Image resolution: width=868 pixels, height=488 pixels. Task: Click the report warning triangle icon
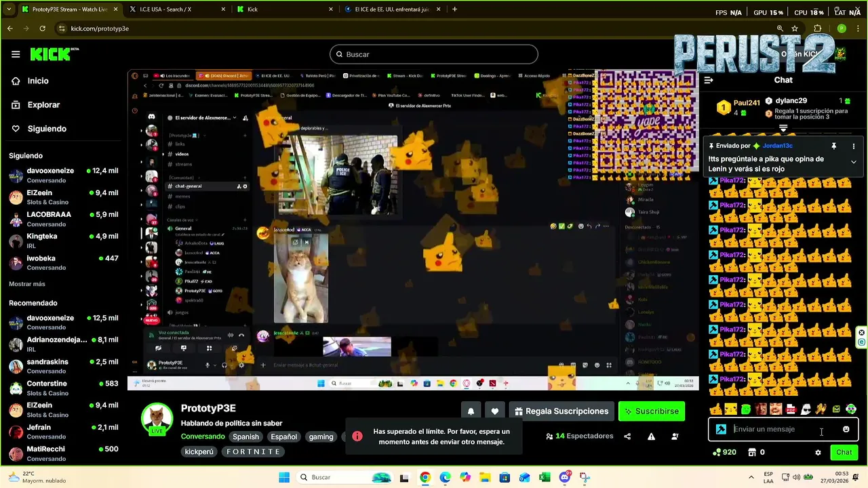pos(651,436)
